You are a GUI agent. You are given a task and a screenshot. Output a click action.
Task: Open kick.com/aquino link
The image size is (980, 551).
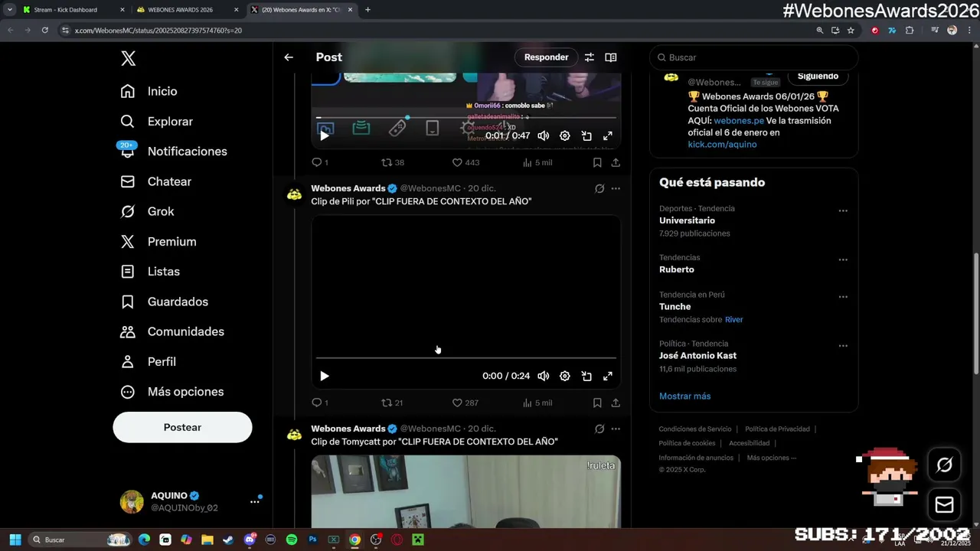[x=722, y=144]
